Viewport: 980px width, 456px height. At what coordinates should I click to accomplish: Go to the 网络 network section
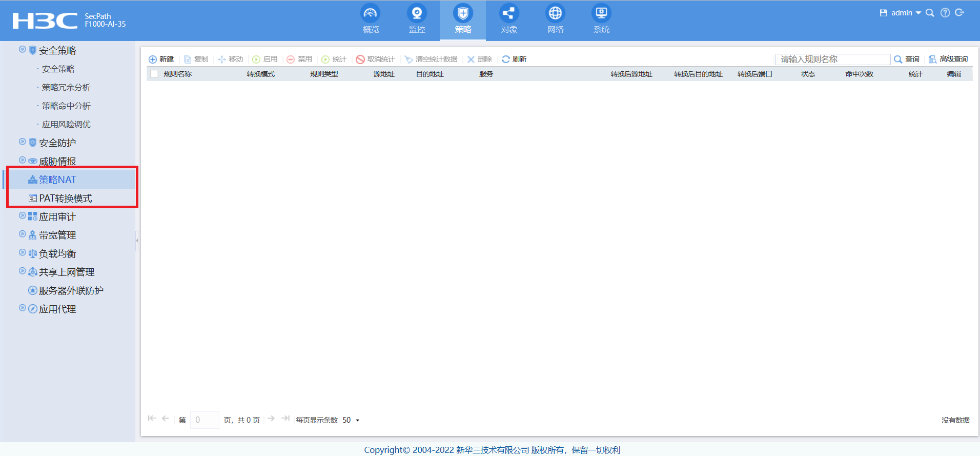point(555,19)
